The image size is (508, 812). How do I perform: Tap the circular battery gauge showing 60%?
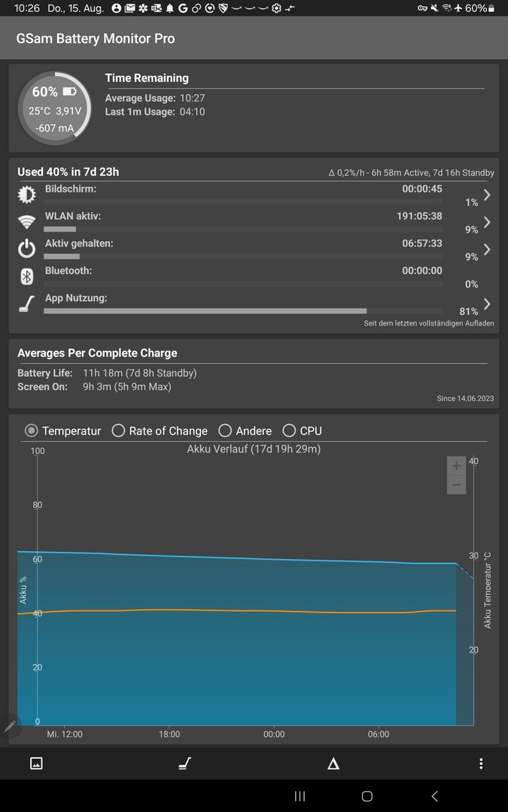click(x=54, y=108)
